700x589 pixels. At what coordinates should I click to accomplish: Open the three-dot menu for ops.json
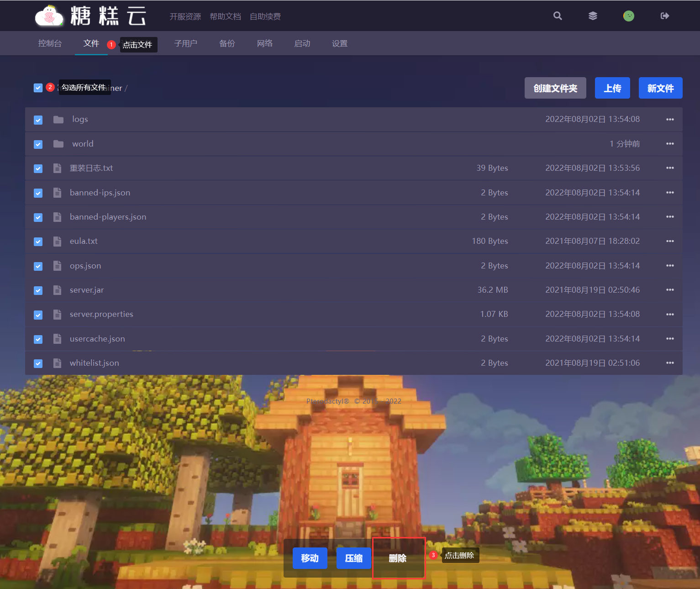tap(670, 266)
